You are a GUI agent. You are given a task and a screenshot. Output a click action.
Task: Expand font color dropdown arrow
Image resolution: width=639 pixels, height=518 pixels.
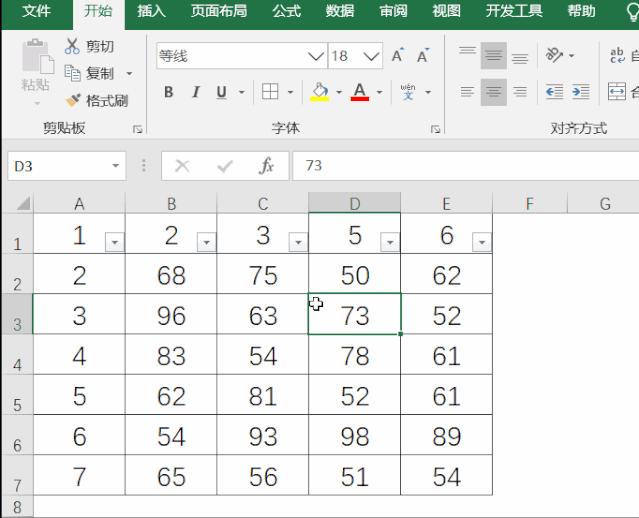[x=380, y=93]
